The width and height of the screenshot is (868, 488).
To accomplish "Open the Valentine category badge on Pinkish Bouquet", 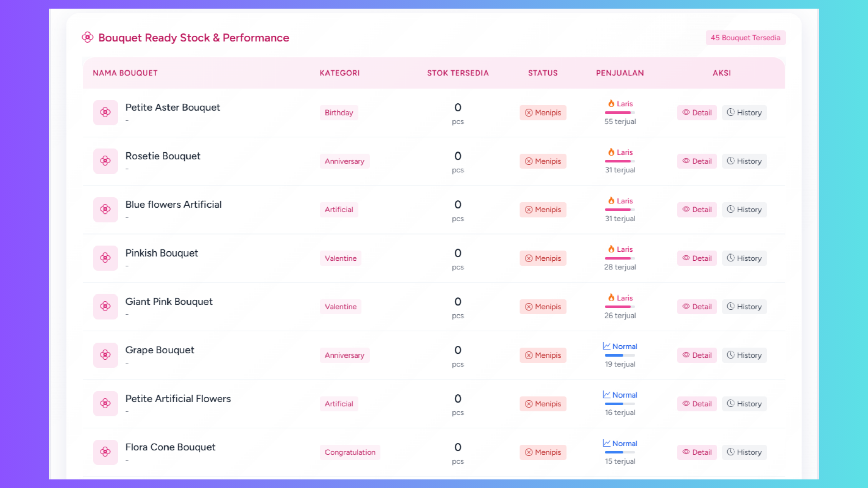I will point(340,258).
